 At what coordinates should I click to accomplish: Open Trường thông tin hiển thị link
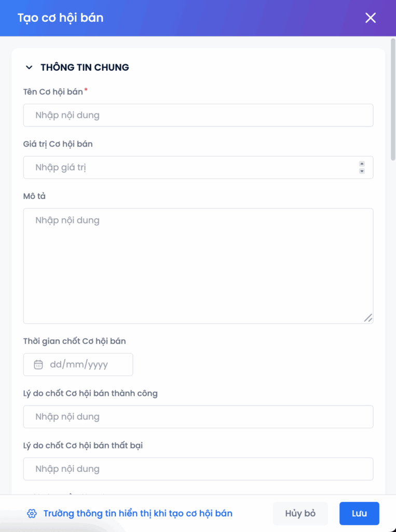click(x=138, y=514)
